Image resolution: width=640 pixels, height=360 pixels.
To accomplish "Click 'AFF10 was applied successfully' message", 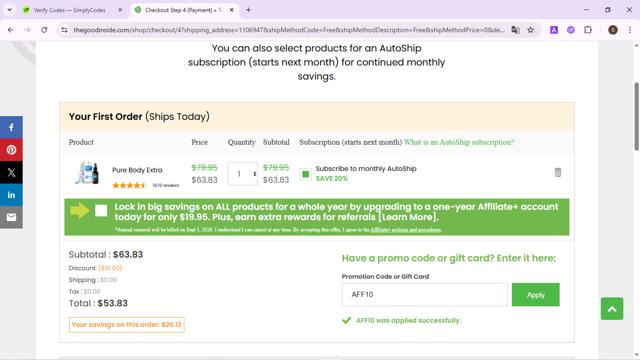I will pyautogui.click(x=408, y=320).
